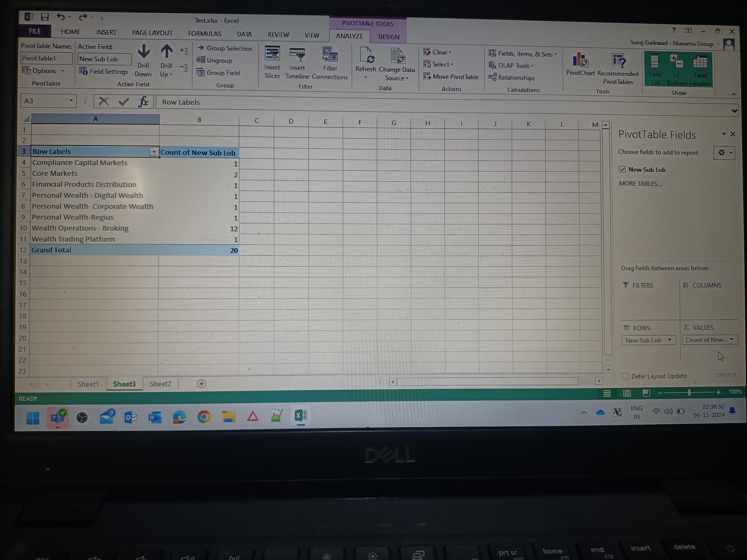Viewport: 747px width, 560px height.
Task: Click the Insert Timeline icon
Action: click(x=297, y=54)
